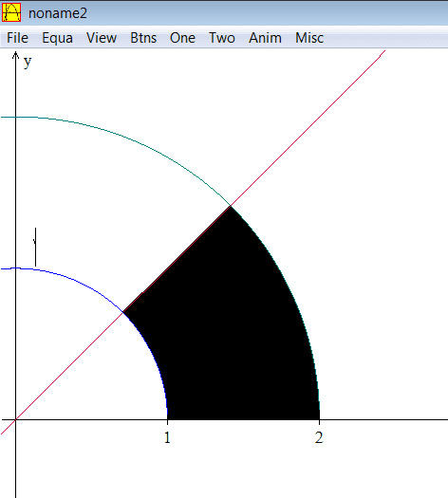Click the Winplot app icon in title bar
Viewport: 448px width, 498px height.
[11, 12]
